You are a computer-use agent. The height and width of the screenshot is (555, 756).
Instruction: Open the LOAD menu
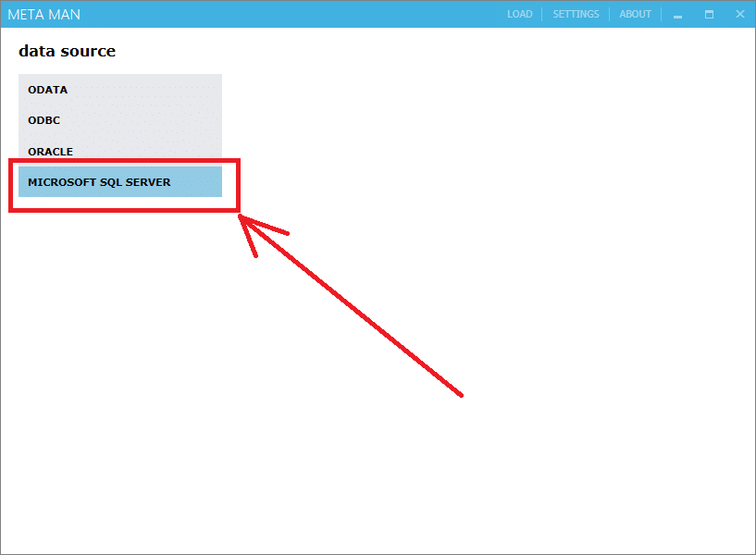(520, 14)
